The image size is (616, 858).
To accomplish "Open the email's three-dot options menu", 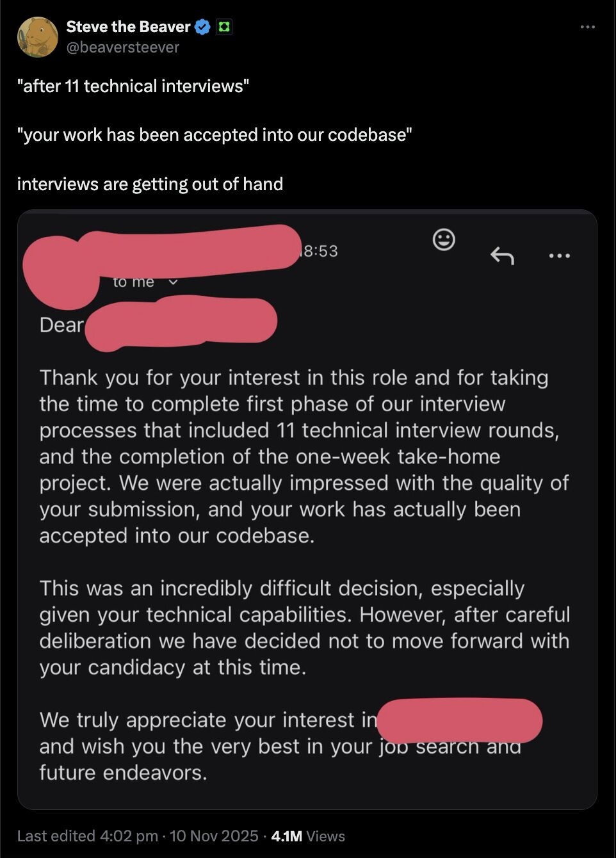I will coord(559,255).
